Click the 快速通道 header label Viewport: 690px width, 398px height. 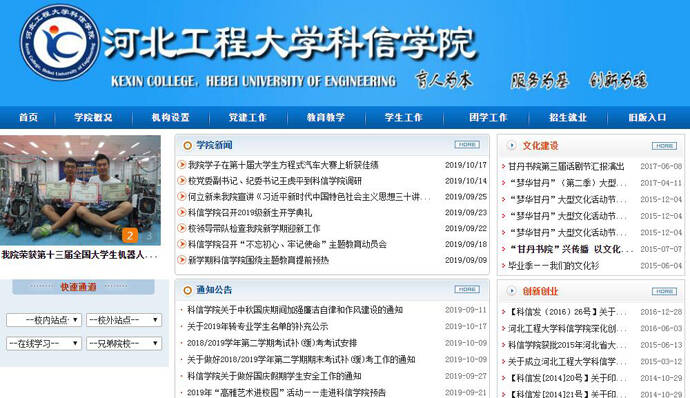[x=78, y=287]
